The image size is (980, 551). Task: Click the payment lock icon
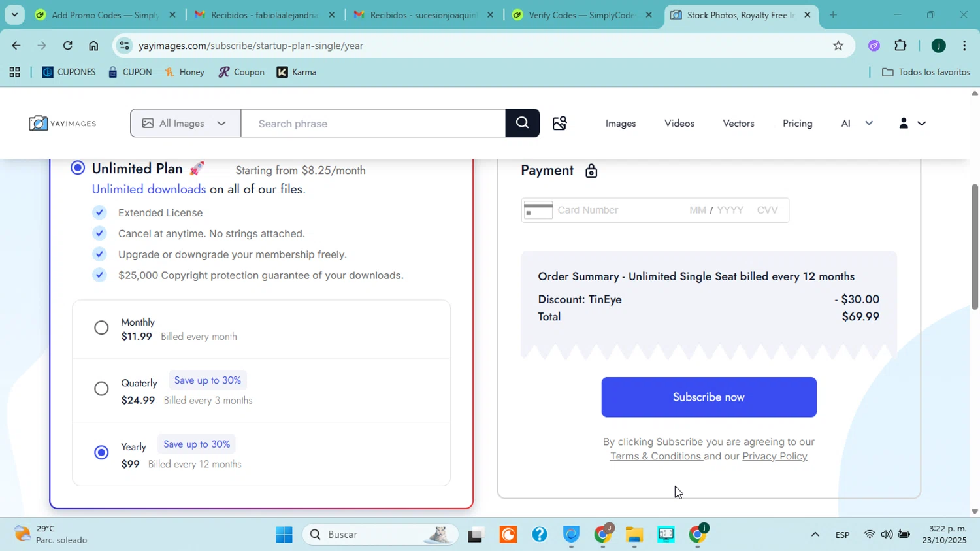pos(591,171)
